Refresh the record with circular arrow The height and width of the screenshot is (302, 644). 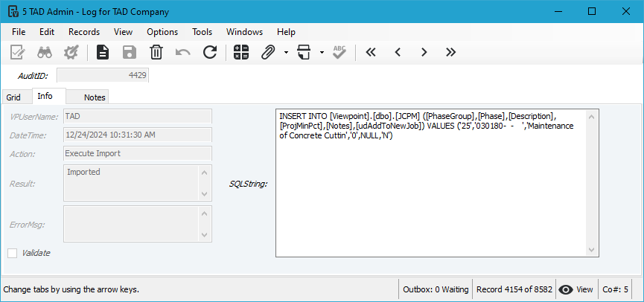210,52
